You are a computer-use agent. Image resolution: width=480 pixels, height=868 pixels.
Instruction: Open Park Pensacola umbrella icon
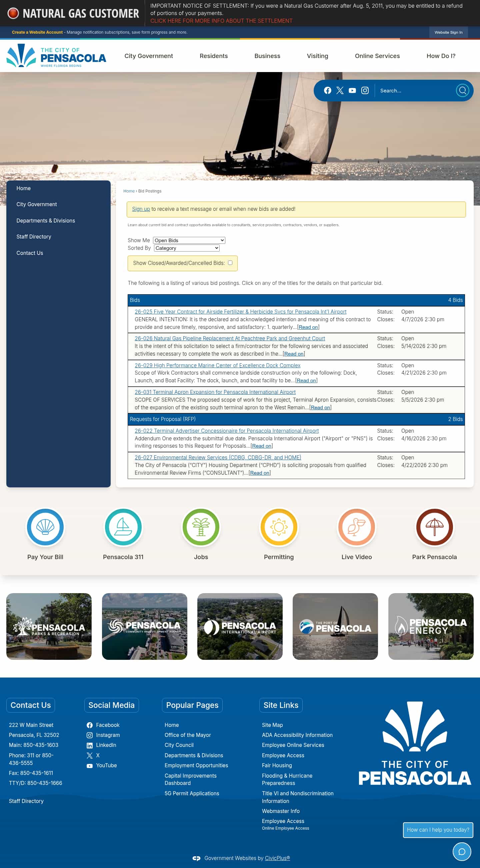point(434,527)
